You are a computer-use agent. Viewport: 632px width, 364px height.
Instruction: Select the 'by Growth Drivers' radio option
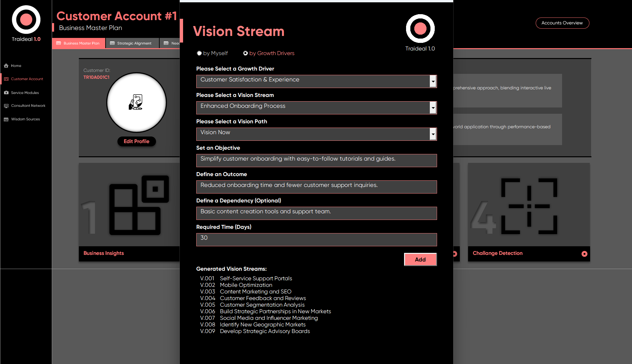245,53
